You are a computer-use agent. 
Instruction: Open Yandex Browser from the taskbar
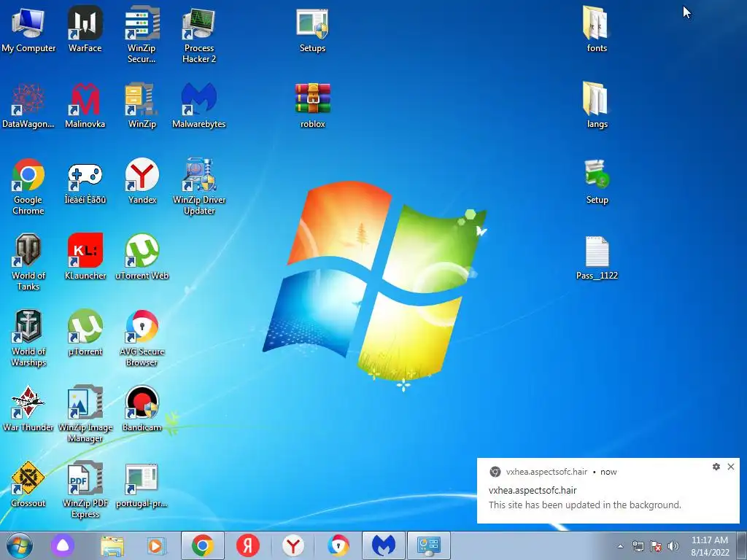pos(293,545)
